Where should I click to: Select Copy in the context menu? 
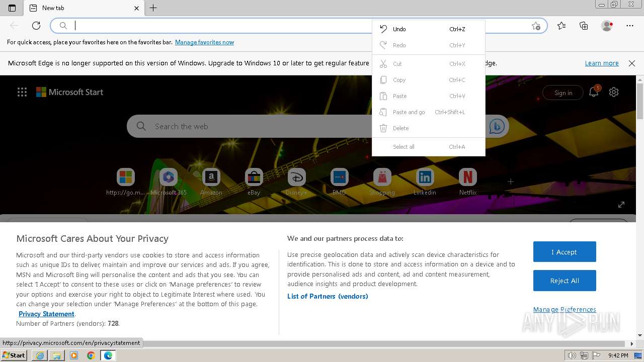tap(429, 80)
